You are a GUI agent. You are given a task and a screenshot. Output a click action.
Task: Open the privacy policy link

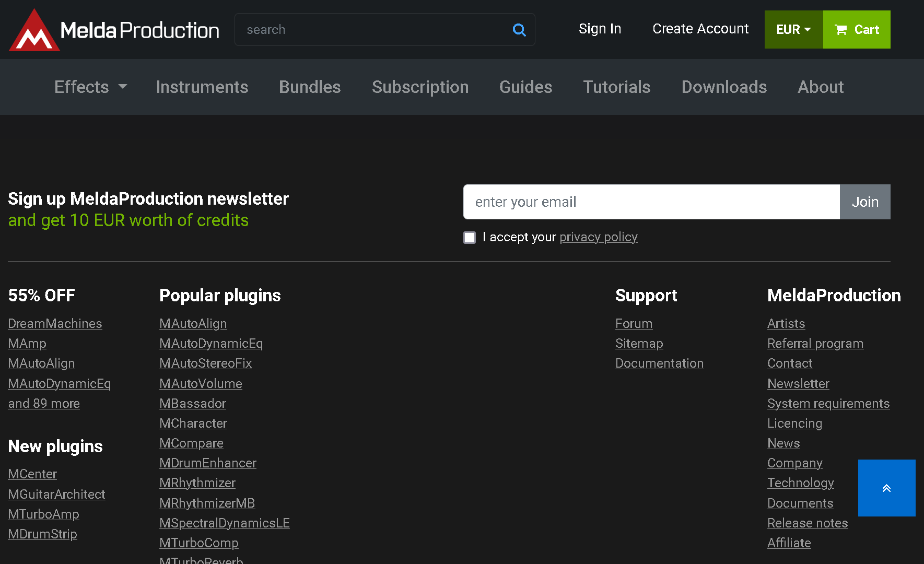(x=599, y=237)
